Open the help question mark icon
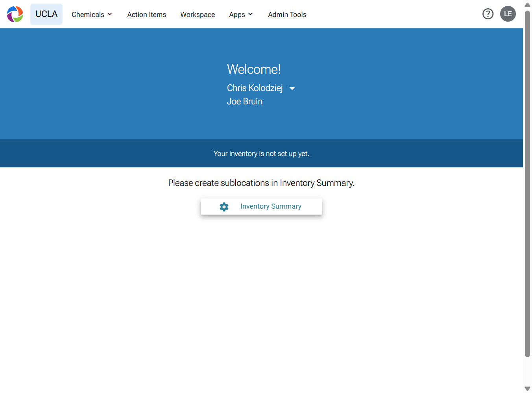Viewport: 532px width, 393px height. (488, 14)
